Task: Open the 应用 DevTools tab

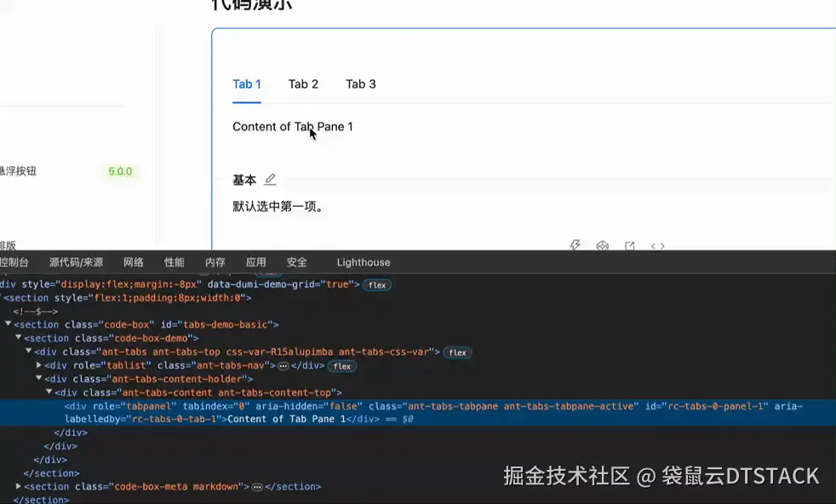Action: pyautogui.click(x=256, y=262)
